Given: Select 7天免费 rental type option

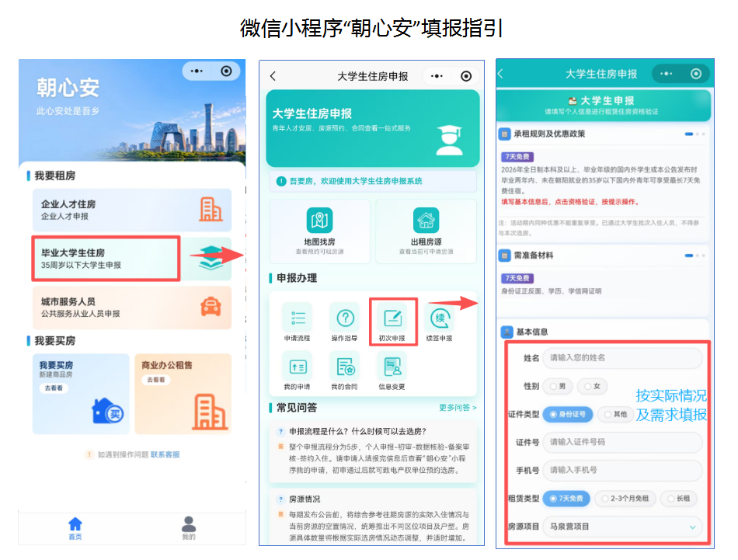Looking at the screenshot, I should (x=566, y=499).
